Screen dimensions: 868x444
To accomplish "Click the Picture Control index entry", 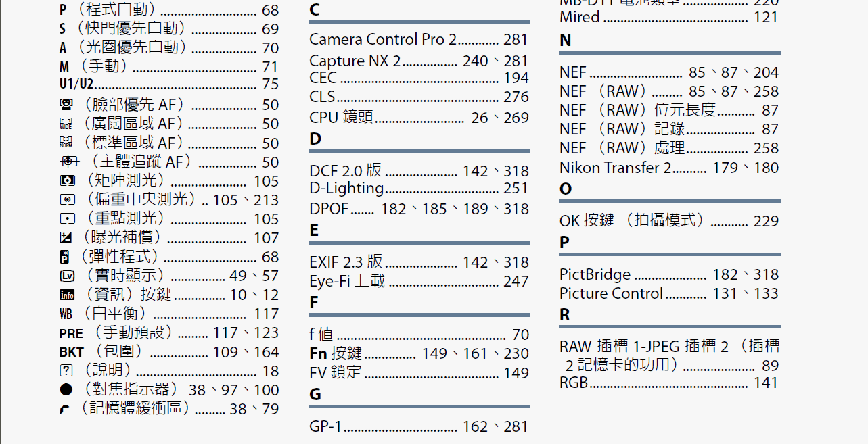I will click(x=611, y=293).
